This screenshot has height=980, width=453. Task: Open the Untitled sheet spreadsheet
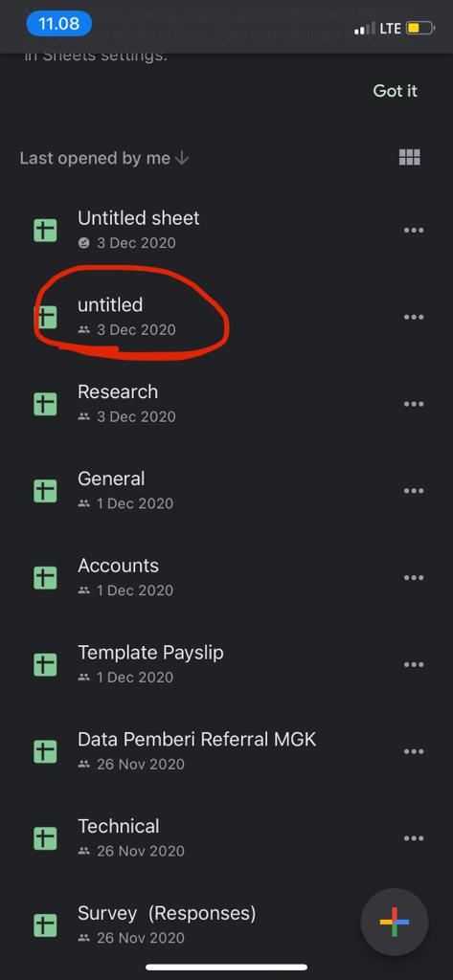226,230
